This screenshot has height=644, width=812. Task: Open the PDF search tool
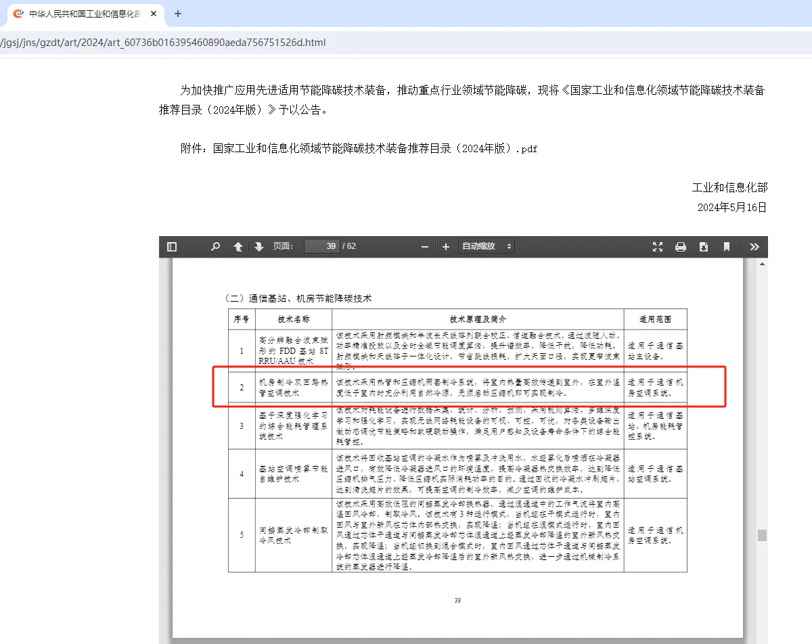tap(215, 246)
